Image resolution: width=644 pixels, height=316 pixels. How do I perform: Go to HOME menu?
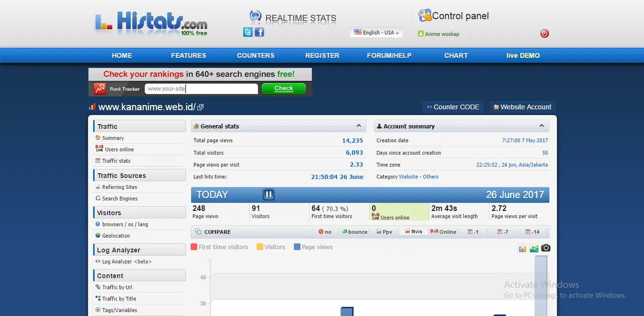122,55
